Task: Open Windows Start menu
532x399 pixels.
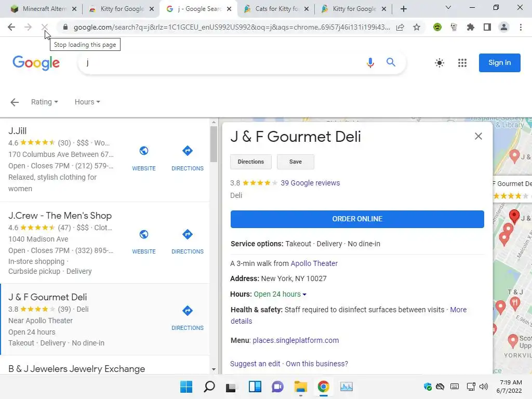Action: tap(186, 387)
